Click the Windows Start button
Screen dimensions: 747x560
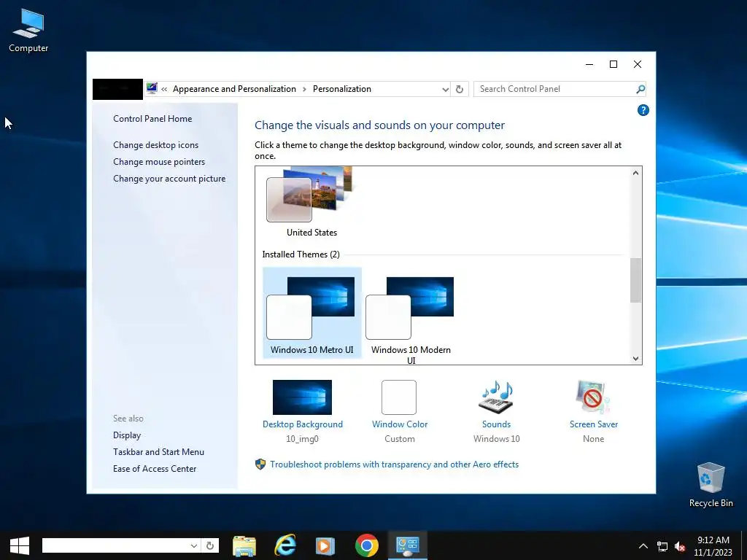20,545
